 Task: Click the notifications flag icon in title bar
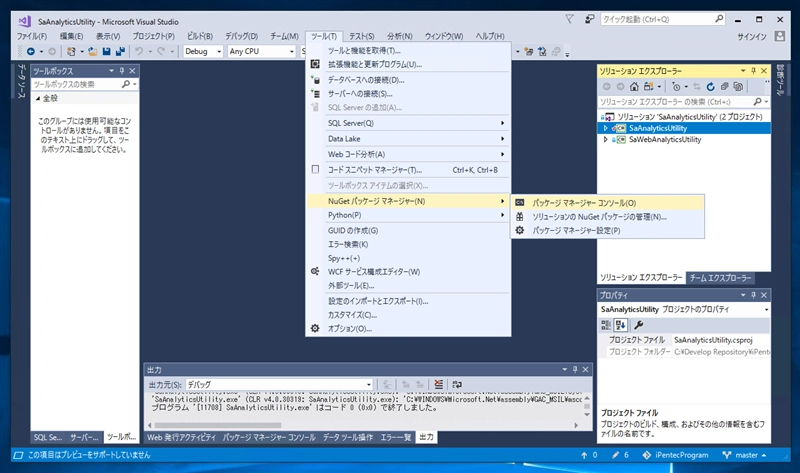(569, 19)
